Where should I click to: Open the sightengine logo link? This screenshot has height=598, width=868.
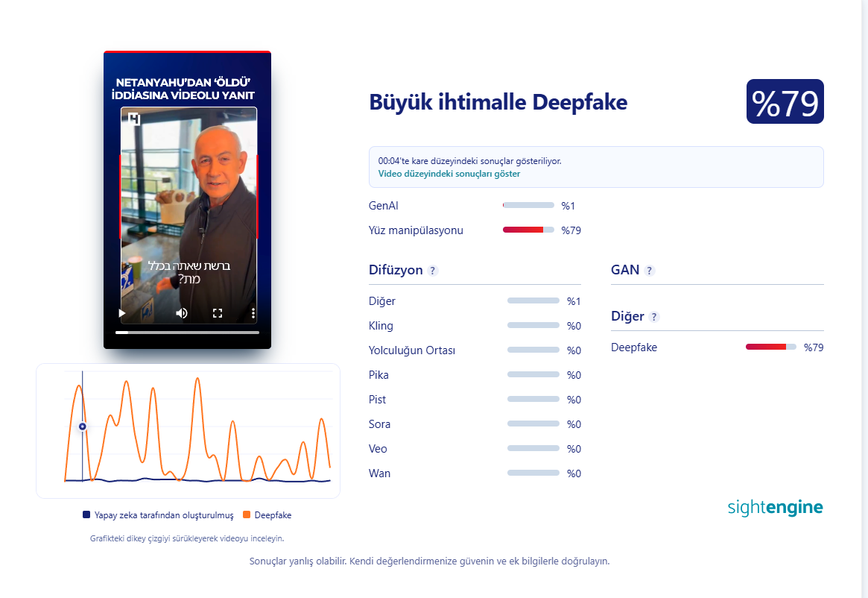tap(775, 507)
